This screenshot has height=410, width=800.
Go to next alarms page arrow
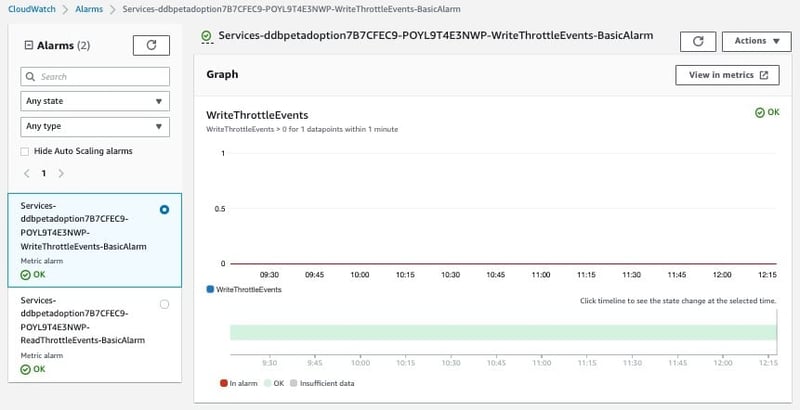coord(61,173)
